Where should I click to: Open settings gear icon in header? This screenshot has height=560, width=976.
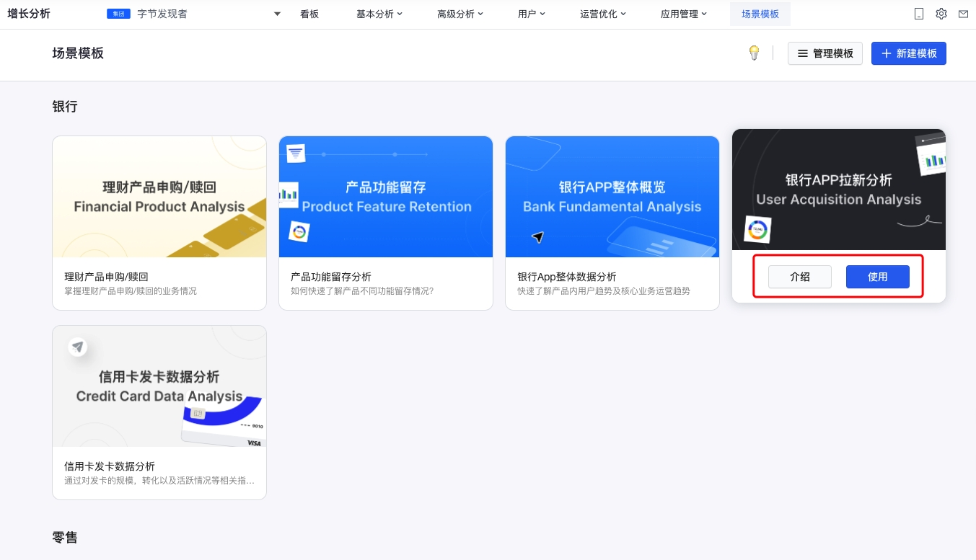click(941, 14)
